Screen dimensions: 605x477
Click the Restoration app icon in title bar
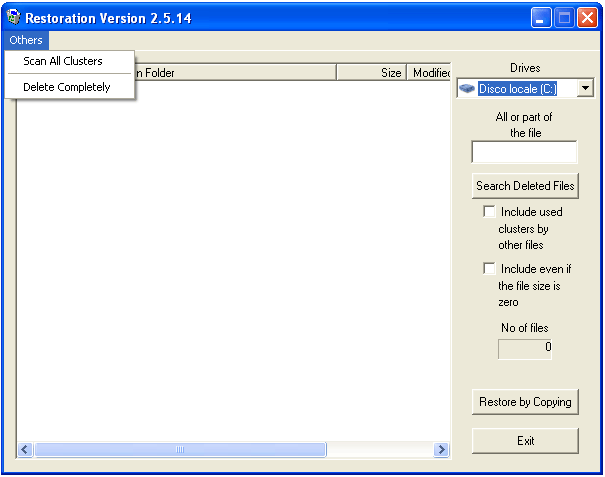pos(14,17)
